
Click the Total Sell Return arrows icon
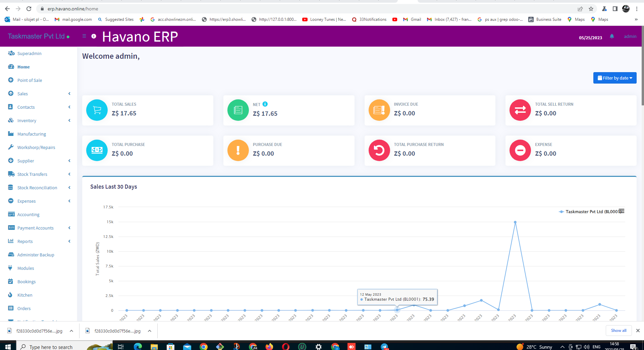tap(520, 110)
